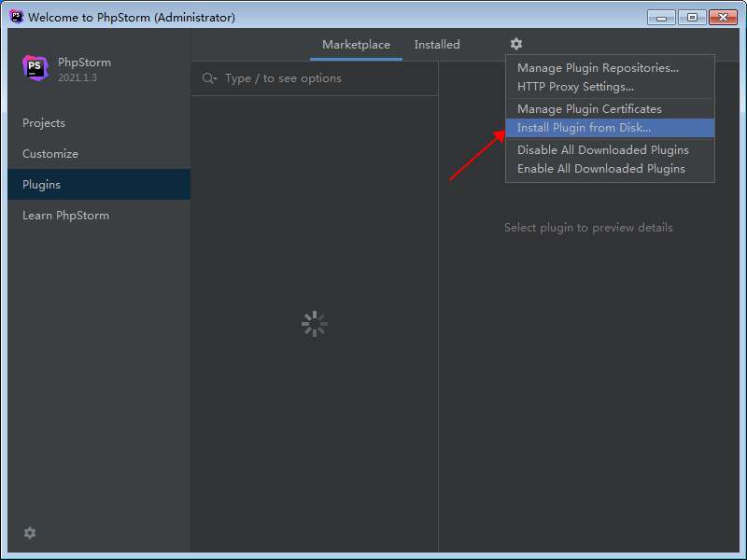Open HTTP Proxy Settings
Screen dimensions: 747x560
[610, 87]
